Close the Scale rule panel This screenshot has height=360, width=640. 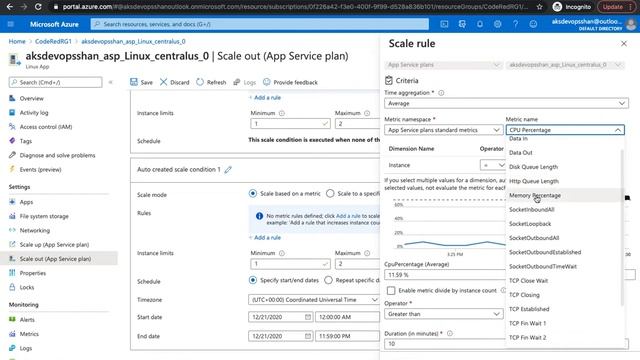pyautogui.click(x=624, y=43)
